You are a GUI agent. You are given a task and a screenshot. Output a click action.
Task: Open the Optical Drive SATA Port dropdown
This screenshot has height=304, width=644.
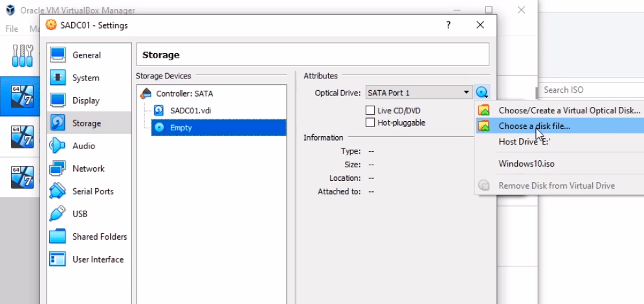[x=419, y=93]
